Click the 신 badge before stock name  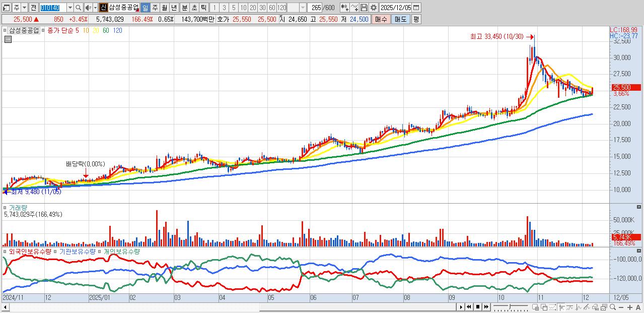[103, 8]
